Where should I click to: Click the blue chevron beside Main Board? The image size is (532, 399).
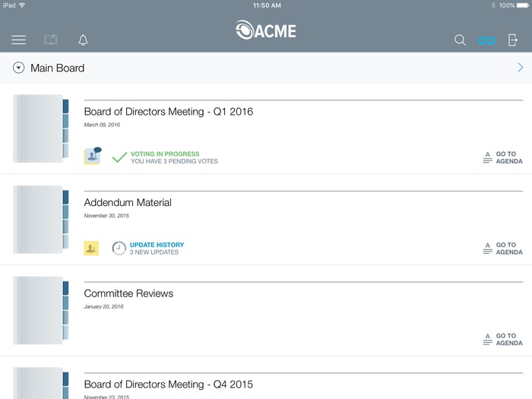(x=520, y=68)
